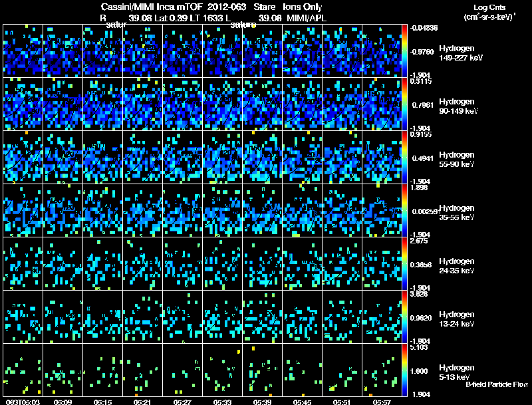
Task: Click the Hydrogen 90-149 keV row label
Action: click(x=458, y=106)
